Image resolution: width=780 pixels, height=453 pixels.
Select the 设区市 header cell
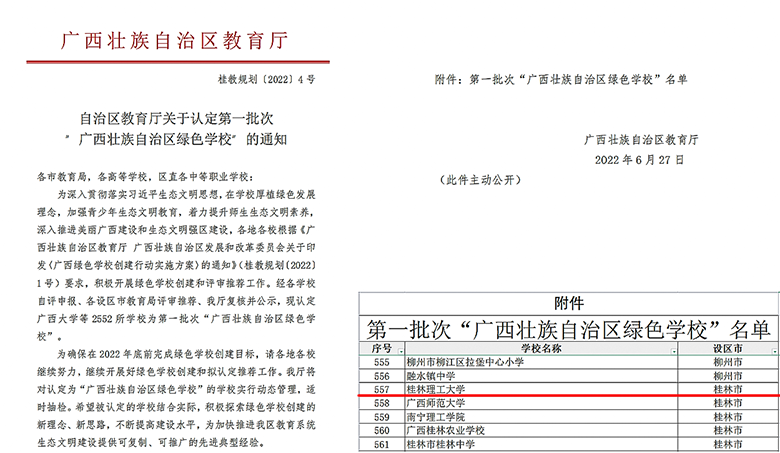728,349
